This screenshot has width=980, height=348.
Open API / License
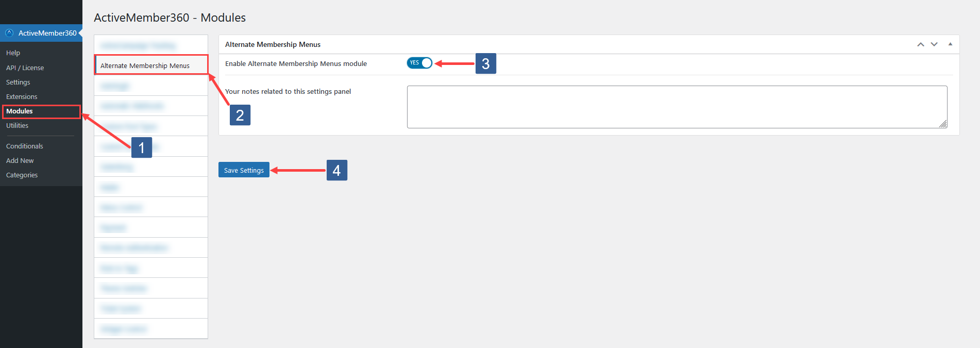(25, 68)
